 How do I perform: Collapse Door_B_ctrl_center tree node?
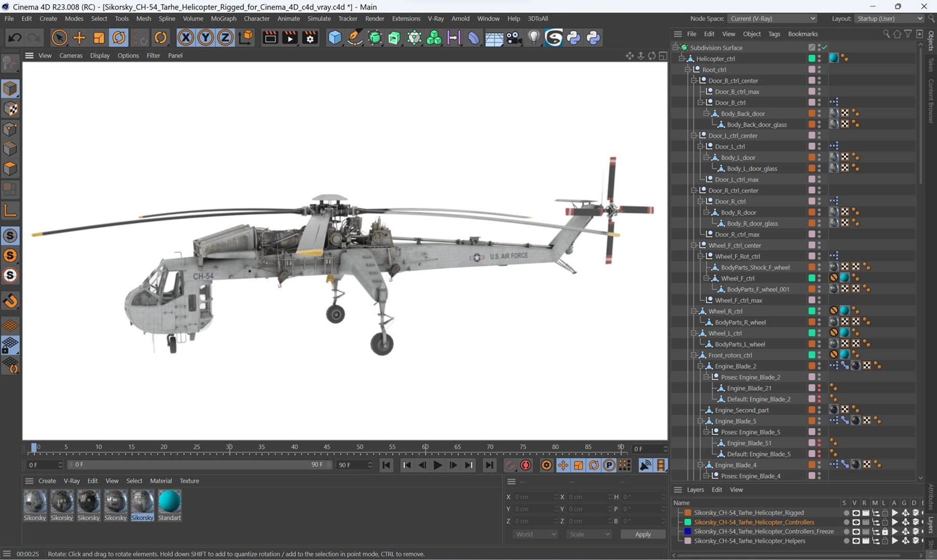tap(694, 80)
